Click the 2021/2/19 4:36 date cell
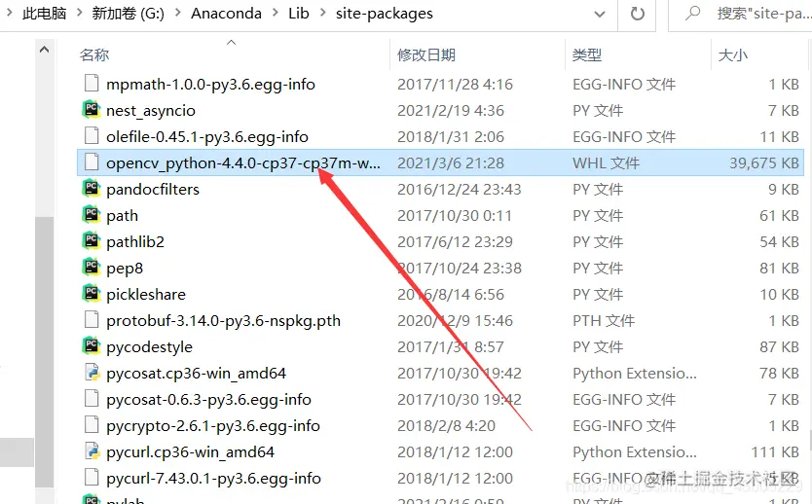Screen dimensions: 812x504 [x=451, y=110]
